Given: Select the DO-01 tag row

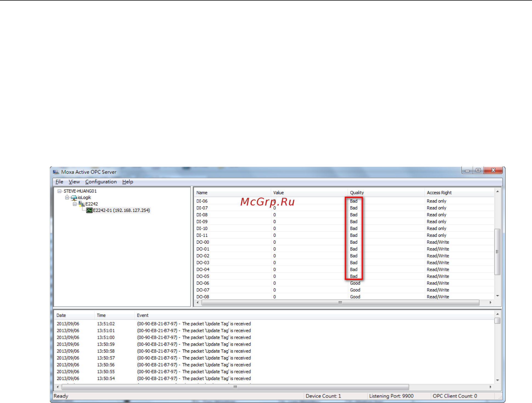Looking at the screenshot, I should pyautogui.click(x=344, y=249).
